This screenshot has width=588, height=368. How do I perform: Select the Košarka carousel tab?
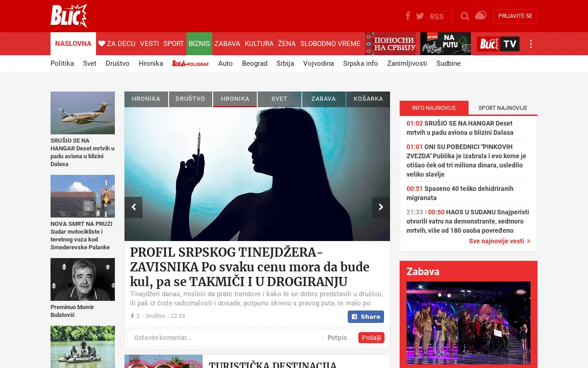point(368,99)
